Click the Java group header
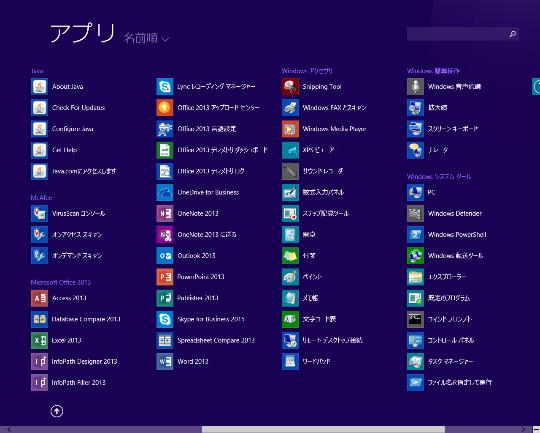540x433 pixels. pyautogui.click(x=37, y=71)
